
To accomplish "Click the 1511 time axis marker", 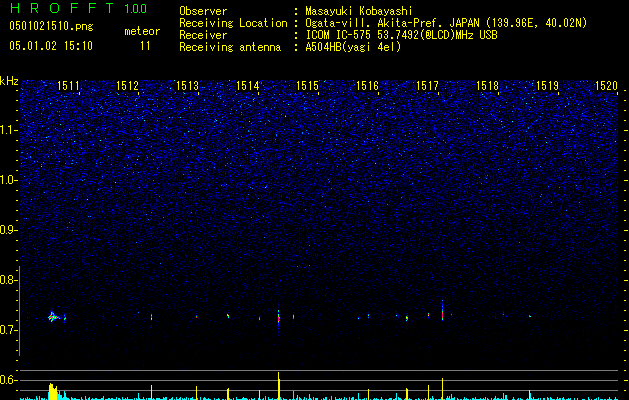I will pos(68,86).
